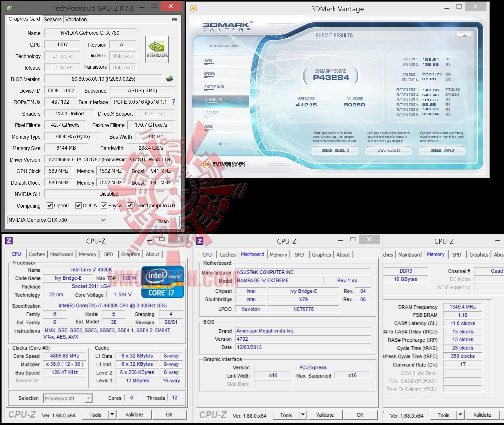Click the 3DMark Vantage title bar orange icon
Screen dimensions: 504x425
tap(194, 8)
